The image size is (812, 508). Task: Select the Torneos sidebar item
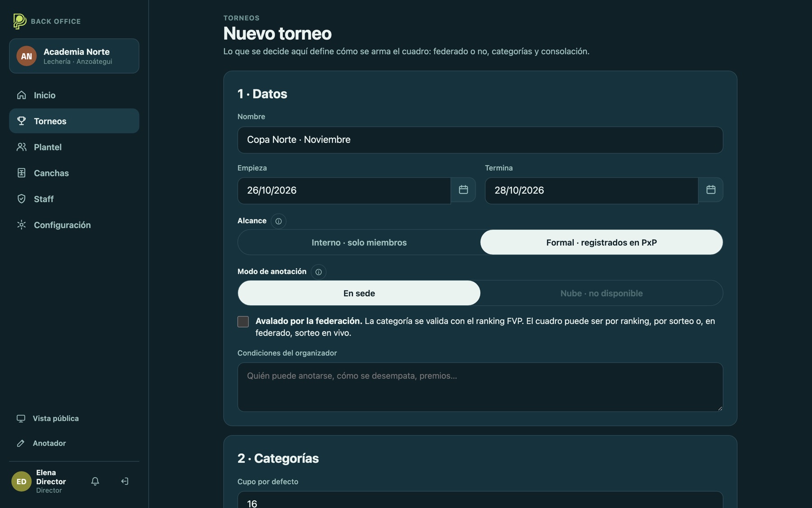coord(74,121)
